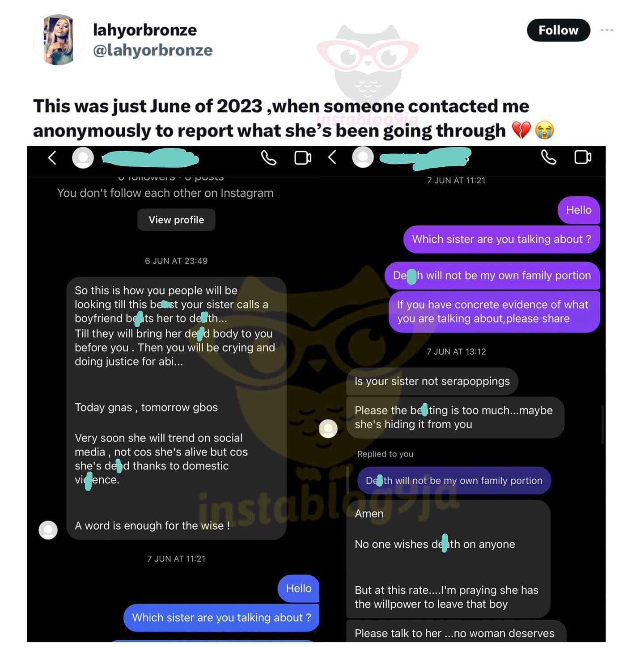The image size is (644, 647).
Task: Open lahyorbronze profile picture
Action: pyautogui.click(x=59, y=40)
